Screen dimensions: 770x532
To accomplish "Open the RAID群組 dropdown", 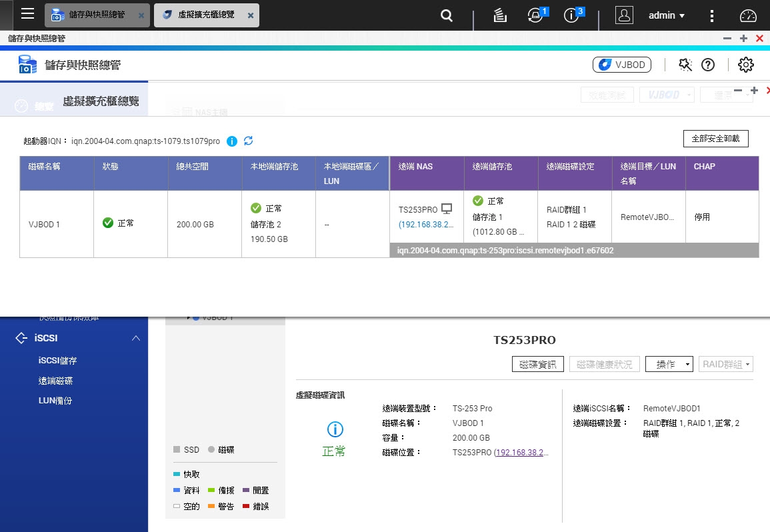I will (x=726, y=364).
